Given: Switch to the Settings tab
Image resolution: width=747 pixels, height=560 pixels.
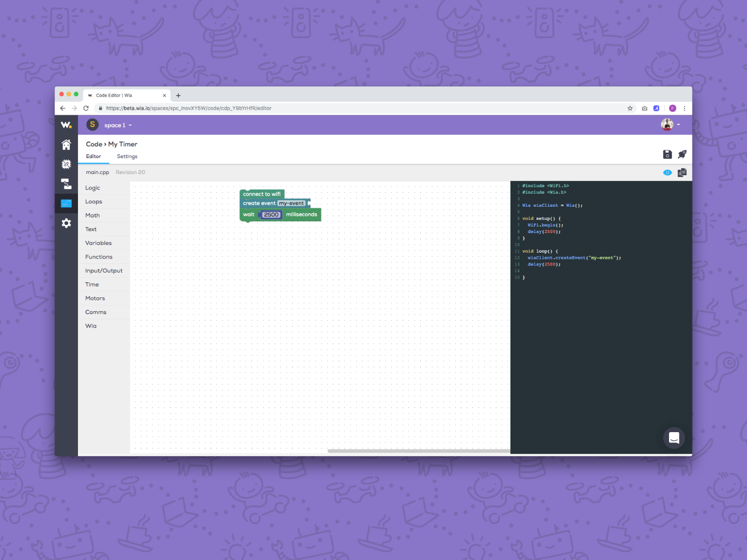Looking at the screenshot, I should [x=127, y=156].
